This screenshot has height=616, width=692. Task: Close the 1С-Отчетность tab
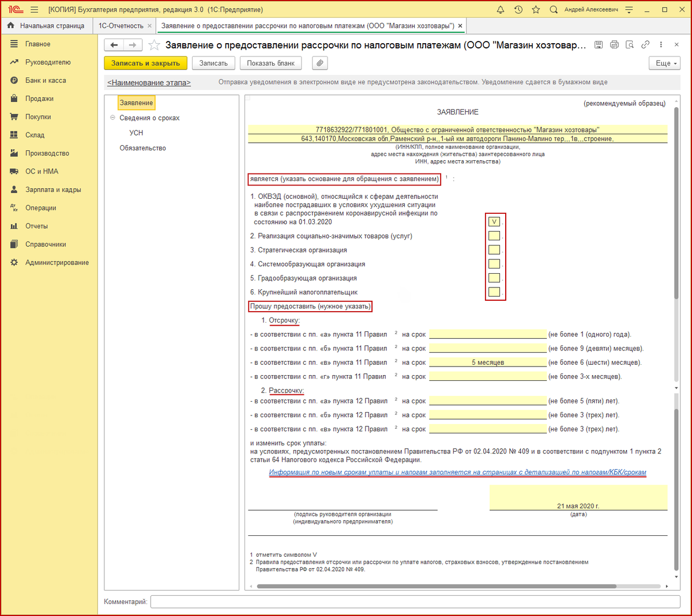coord(150,26)
